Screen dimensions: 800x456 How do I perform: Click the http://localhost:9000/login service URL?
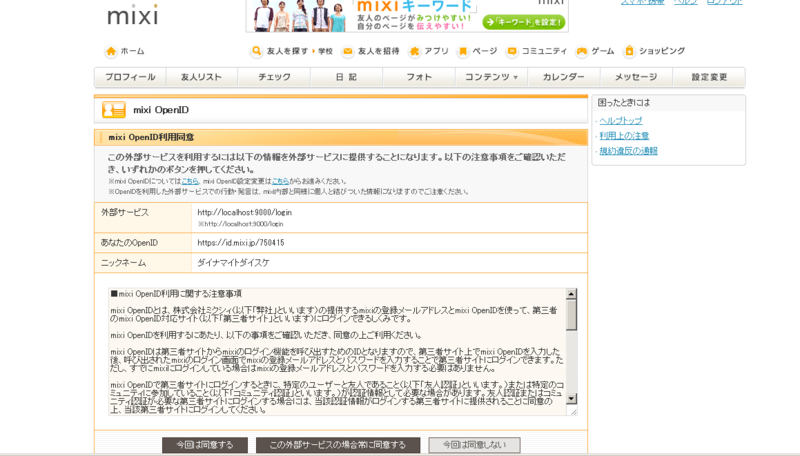coord(245,213)
